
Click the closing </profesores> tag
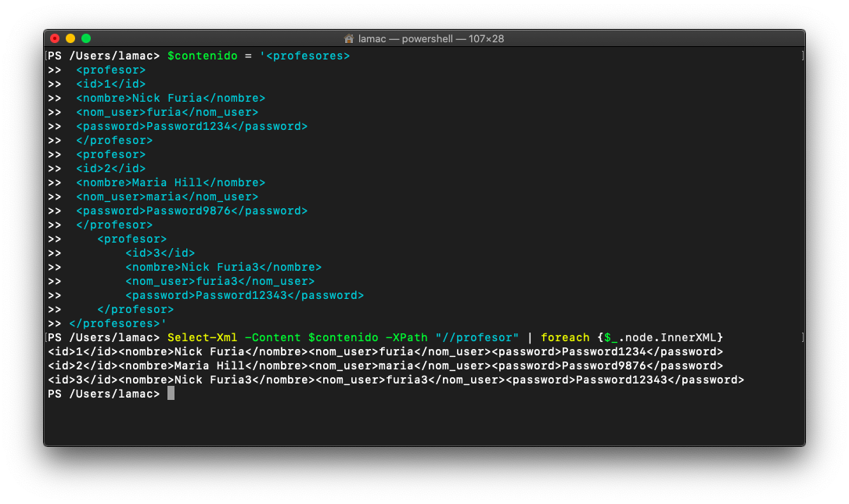pyautogui.click(x=114, y=323)
